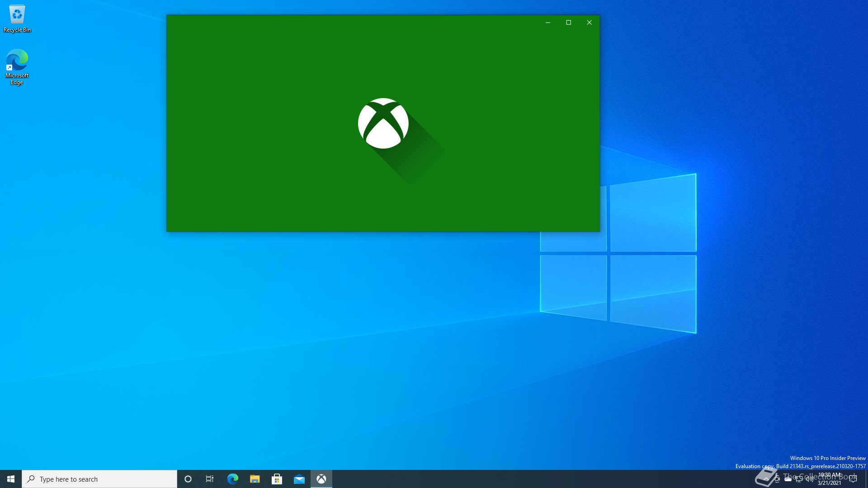Open File Explorer from the taskbar
Image resolution: width=868 pixels, height=488 pixels.
(x=255, y=479)
